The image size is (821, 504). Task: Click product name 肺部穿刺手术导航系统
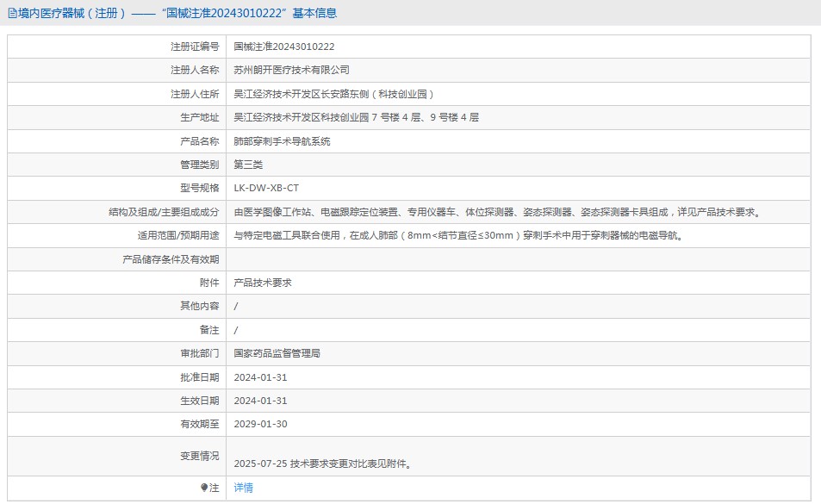click(x=282, y=141)
